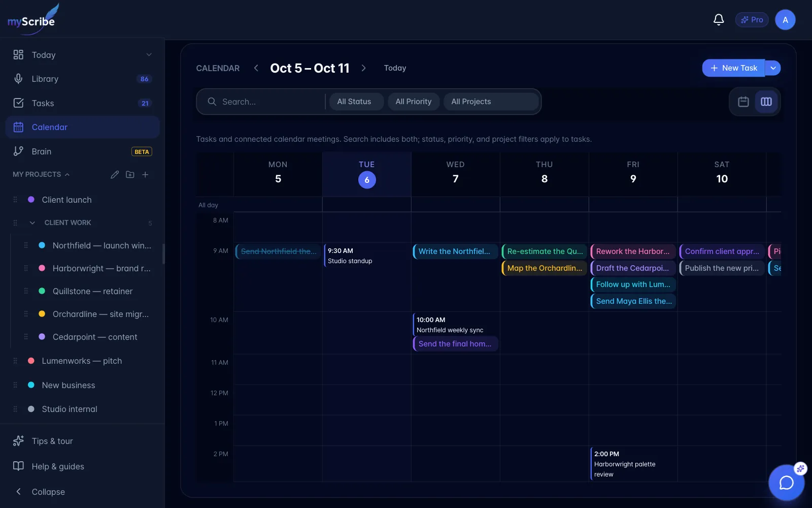This screenshot has height=508, width=812.
Task: Select the Lumenworks — pitch project
Action: [82, 361]
